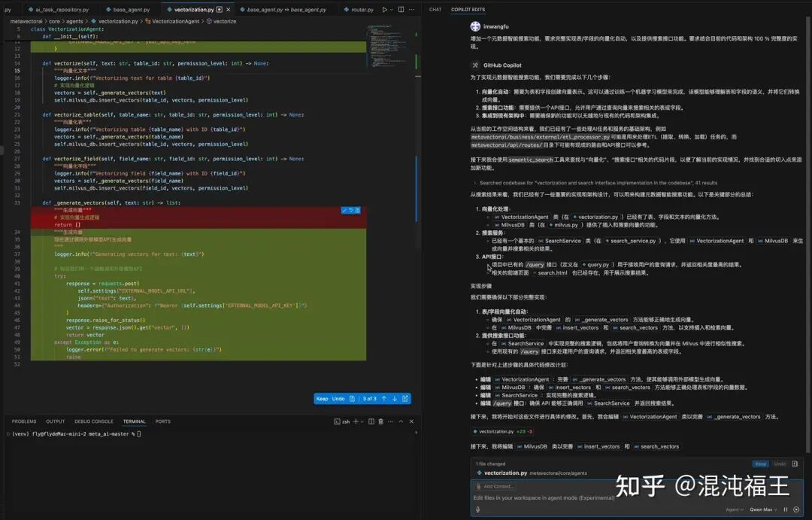Viewport: 812px width, 520px height.
Task: Keep the current change in editor toolbar
Action: 322,399
